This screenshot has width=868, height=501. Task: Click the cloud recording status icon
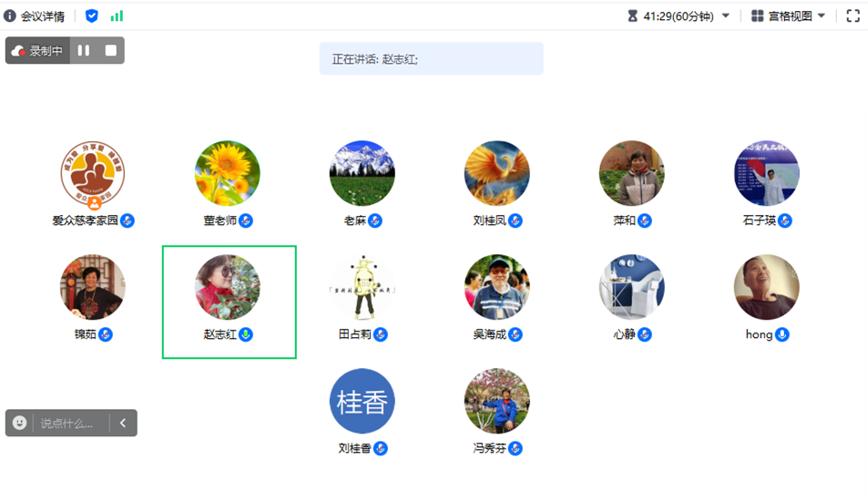pos(18,51)
